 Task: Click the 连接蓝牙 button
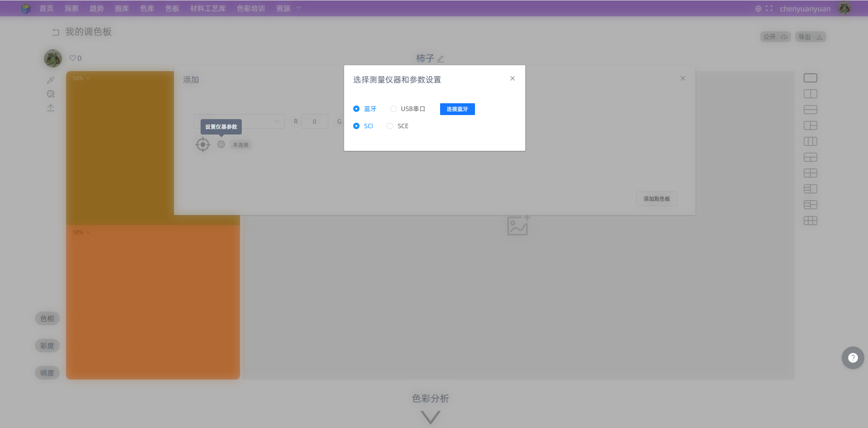point(457,109)
